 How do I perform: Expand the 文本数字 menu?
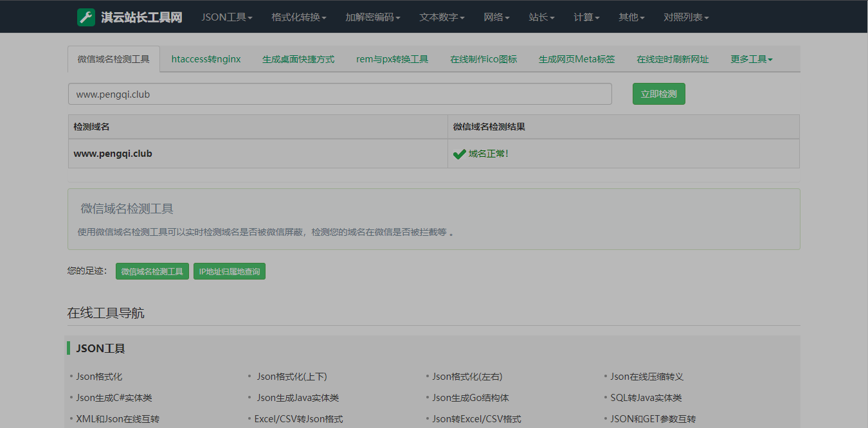442,17
